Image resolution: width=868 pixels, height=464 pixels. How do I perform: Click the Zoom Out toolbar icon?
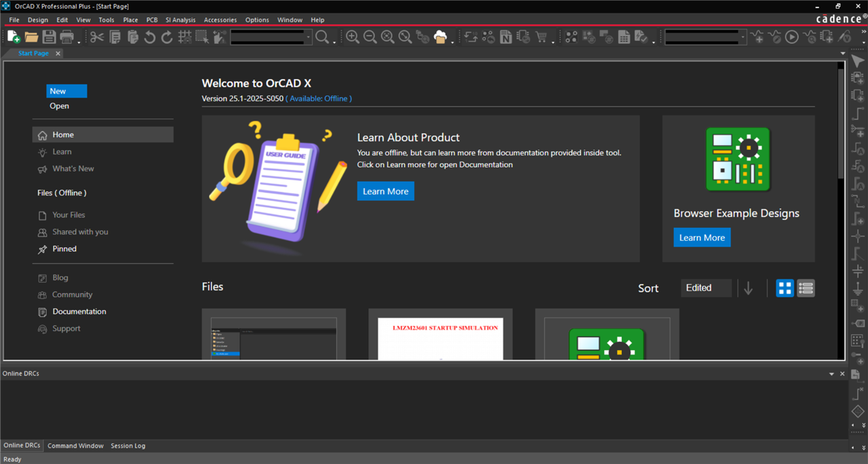pos(370,37)
